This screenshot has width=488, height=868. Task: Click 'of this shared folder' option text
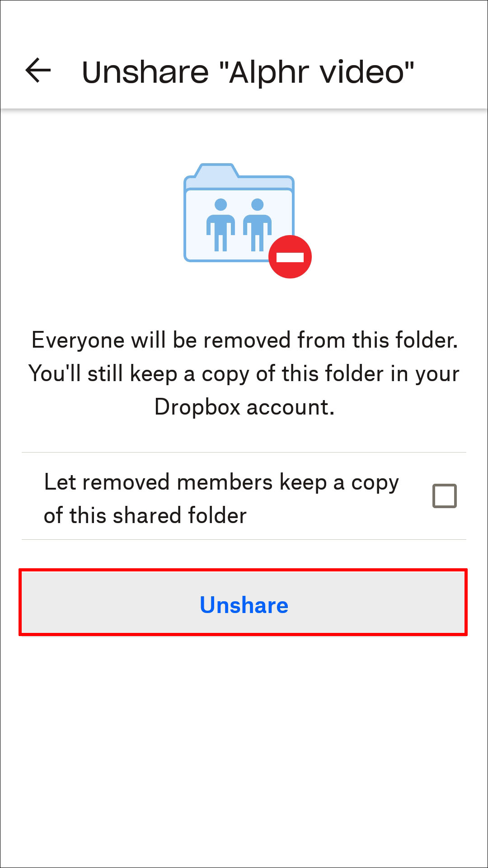(145, 516)
